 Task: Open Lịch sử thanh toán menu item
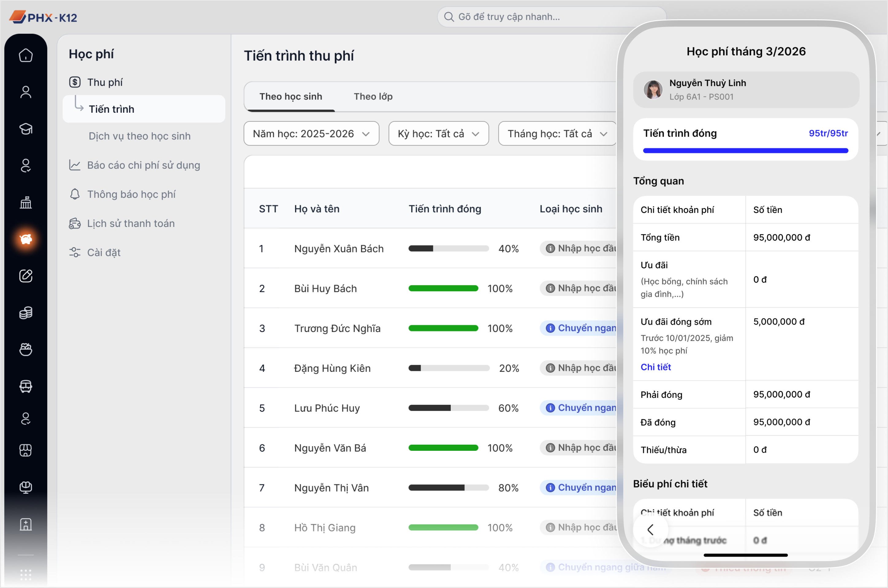131,223
